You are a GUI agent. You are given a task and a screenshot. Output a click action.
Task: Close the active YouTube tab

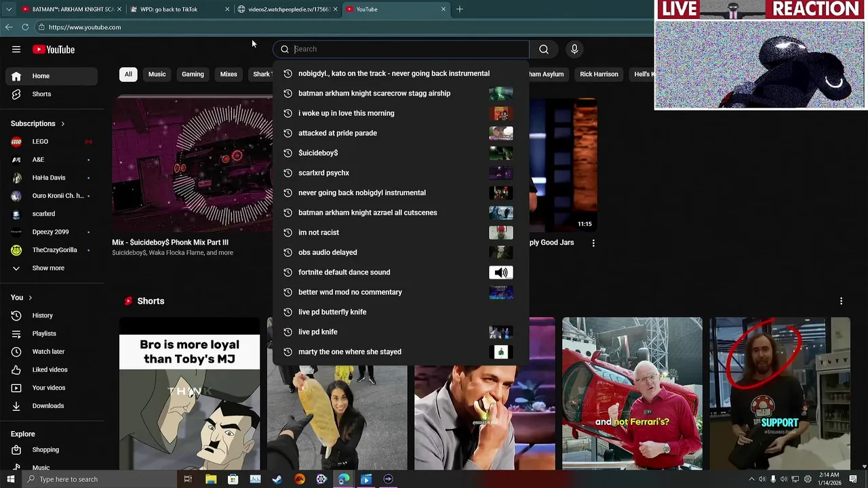443,9
